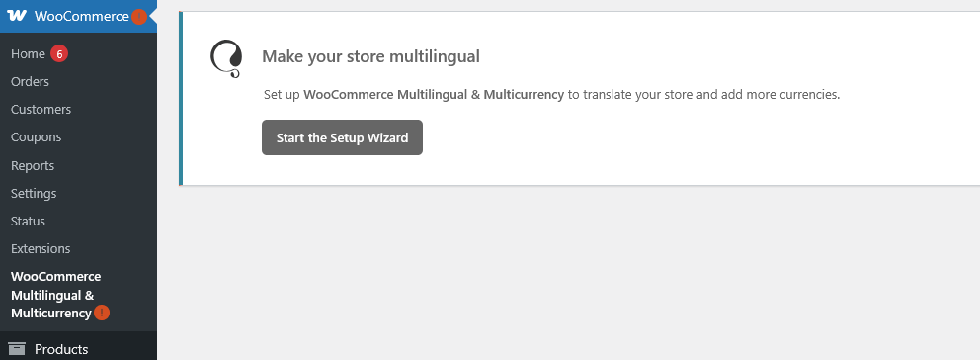Viewport: 980px width, 360px height.
Task: Click the bold WooCommerce Multilingual & Multicurrency description text
Action: tap(434, 95)
